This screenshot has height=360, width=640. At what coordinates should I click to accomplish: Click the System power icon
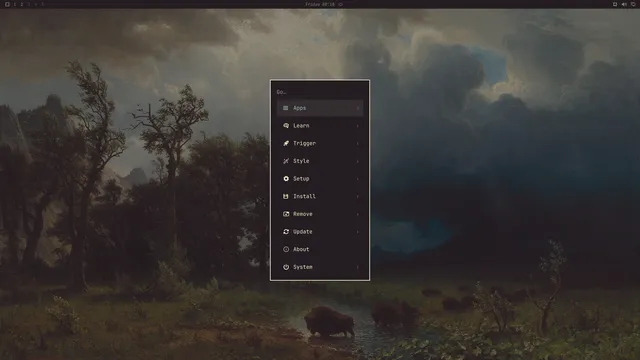pyautogui.click(x=286, y=267)
